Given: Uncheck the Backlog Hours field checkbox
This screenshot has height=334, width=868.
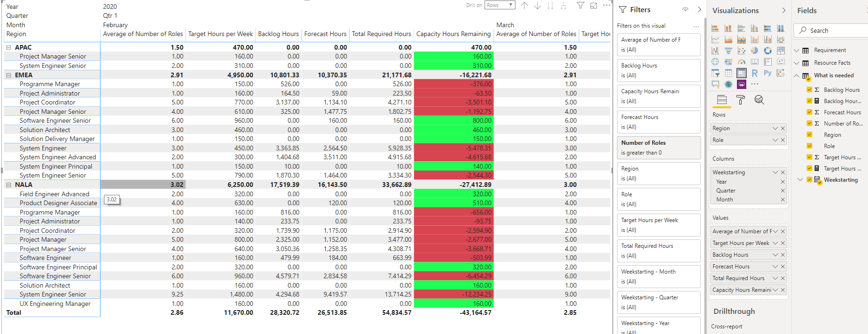Looking at the screenshot, I should pos(809,89).
